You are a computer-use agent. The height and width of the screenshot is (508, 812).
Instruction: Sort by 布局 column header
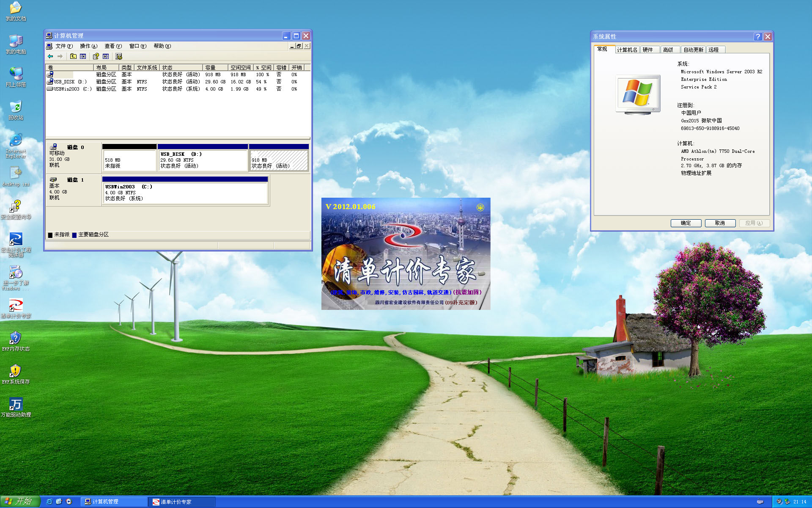[x=106, y=68]
